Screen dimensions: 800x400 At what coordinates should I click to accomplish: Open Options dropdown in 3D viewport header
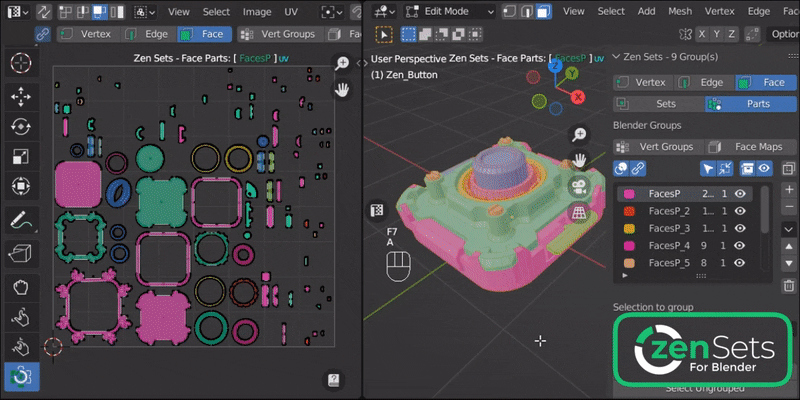point(783,34)
